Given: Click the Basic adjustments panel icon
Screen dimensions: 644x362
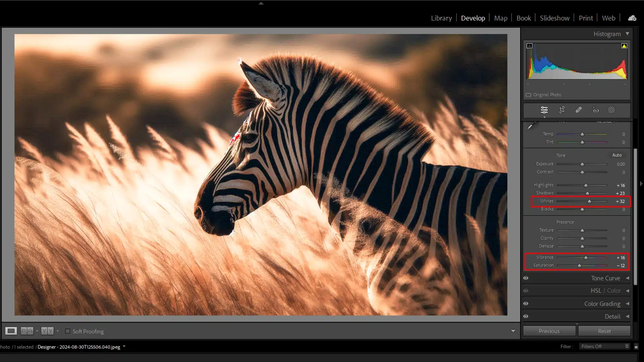Looking at the screenshot, I should (x=544, y=110).
